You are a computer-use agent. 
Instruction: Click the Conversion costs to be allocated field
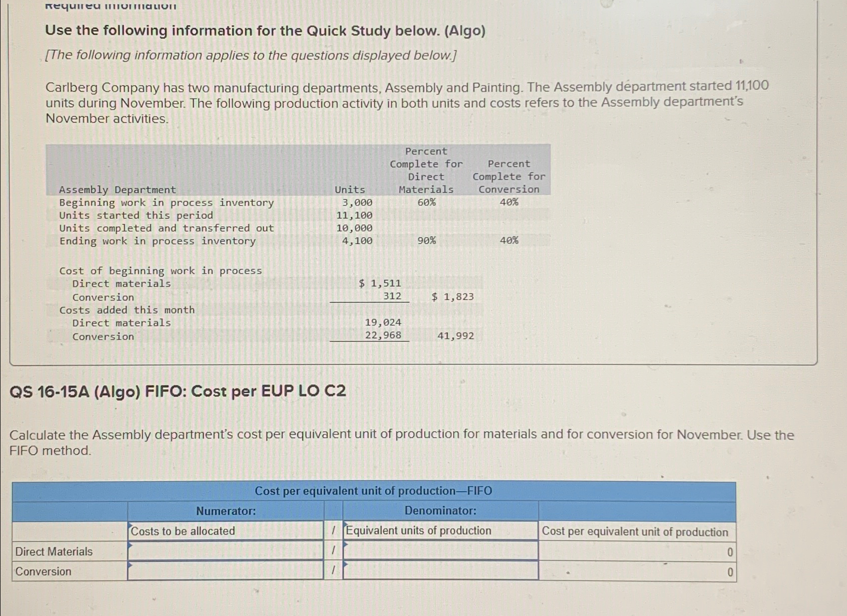coord(225,571)
